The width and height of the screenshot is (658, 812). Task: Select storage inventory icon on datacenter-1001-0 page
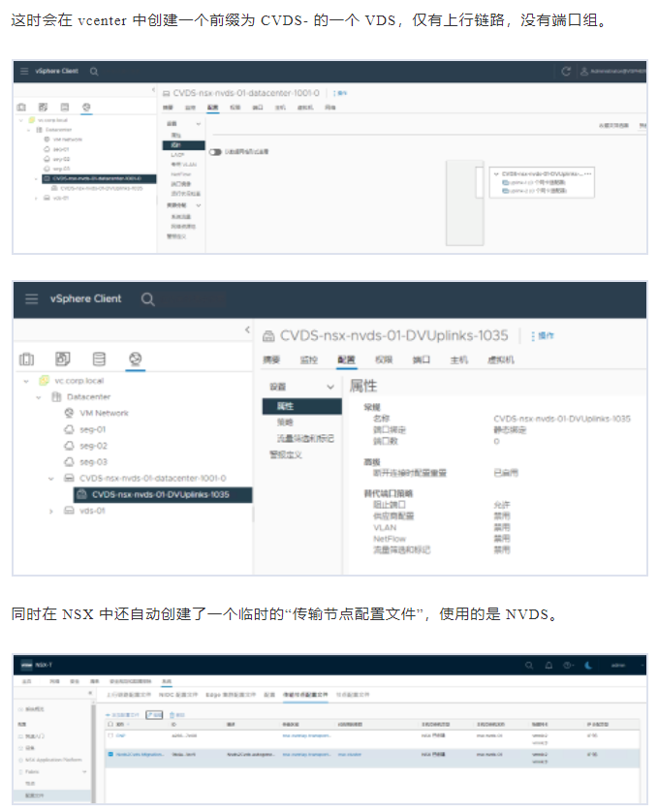[x=65, y=107]
